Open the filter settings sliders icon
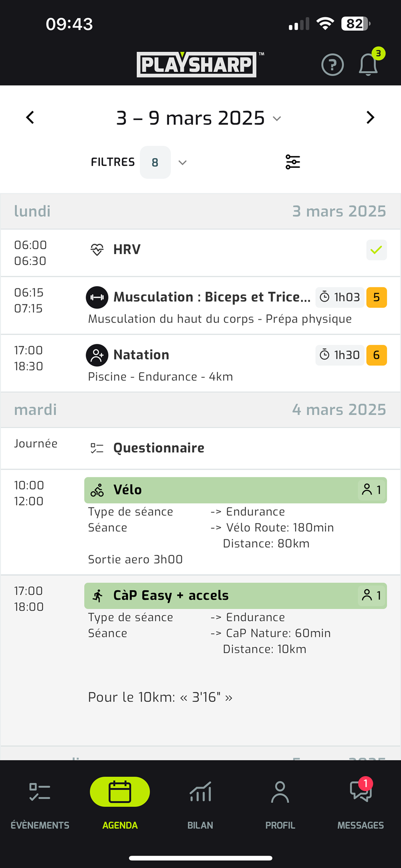 293,162
